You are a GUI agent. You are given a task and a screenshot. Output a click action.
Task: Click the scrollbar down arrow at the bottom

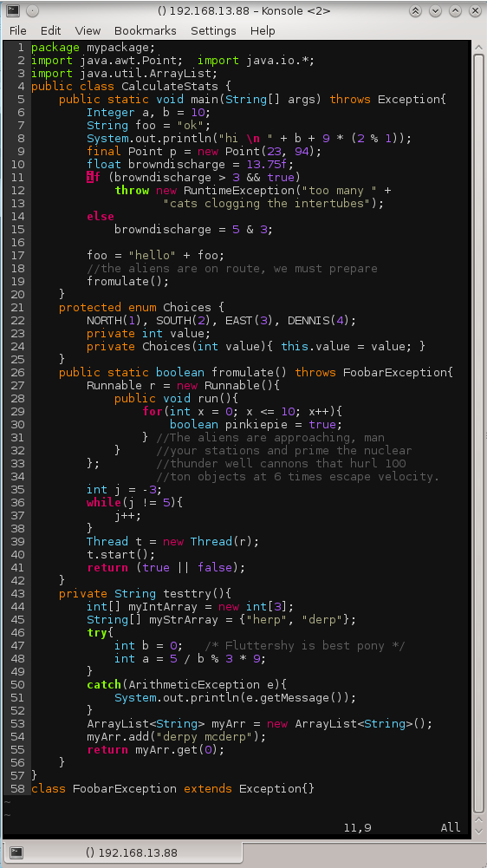(478, 831)
